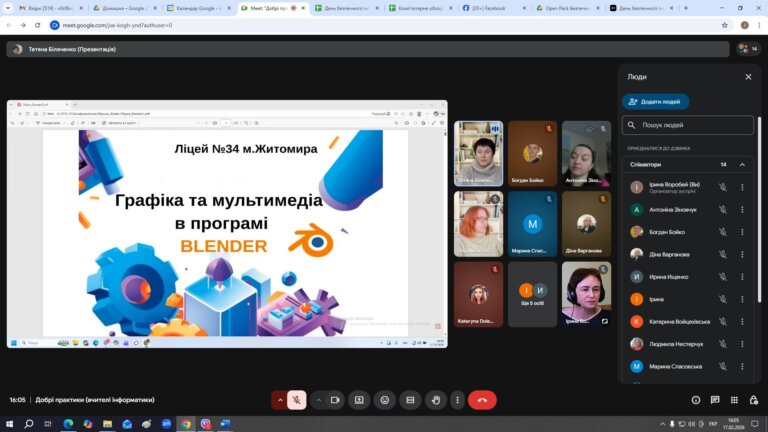Collapse the Співавтори section chevron
768x432 pixels.
[742, 165]
